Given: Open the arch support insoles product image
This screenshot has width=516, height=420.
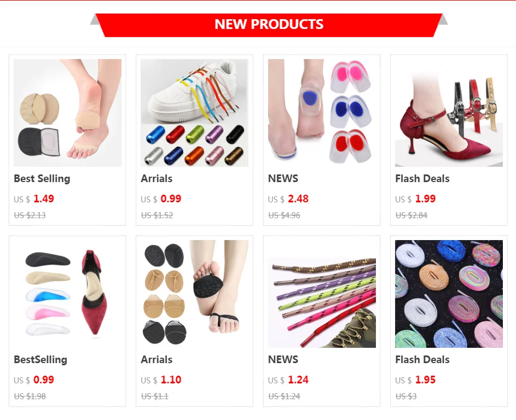Looking at the screenshot, I should 67,294.
